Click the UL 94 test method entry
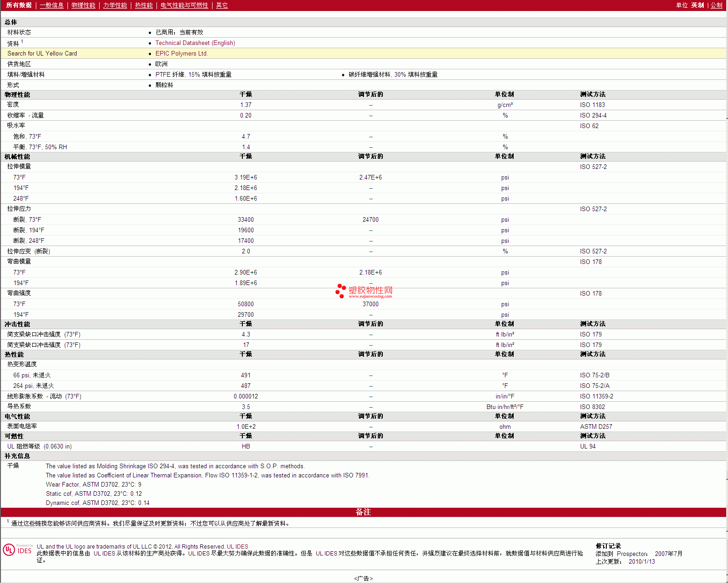 pyautogui.click(x=588, y=447)
